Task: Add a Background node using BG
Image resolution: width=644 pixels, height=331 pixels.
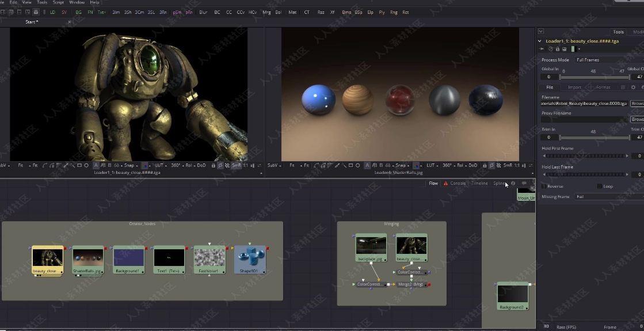Action: pyautogui.click(x=78, y=12)
